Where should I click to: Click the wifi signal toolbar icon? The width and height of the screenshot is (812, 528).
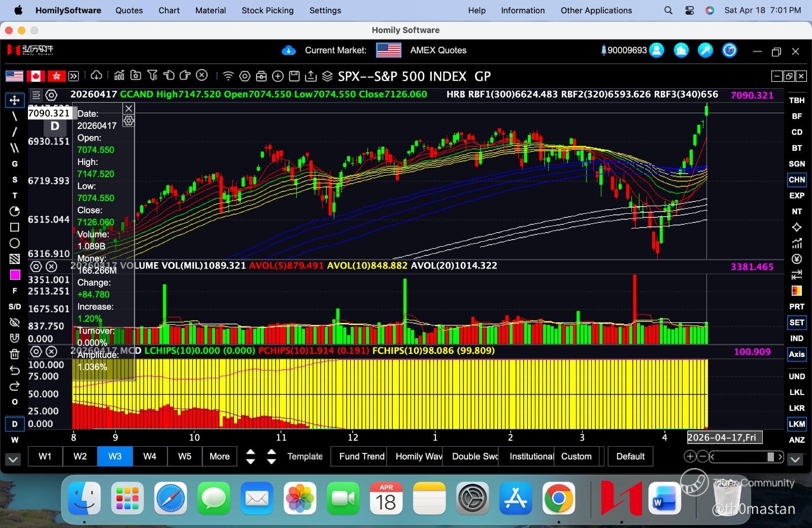pos(228,76)
